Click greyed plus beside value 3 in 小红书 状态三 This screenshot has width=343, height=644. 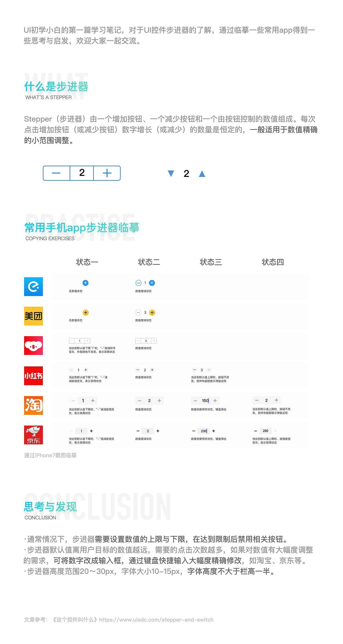point(209,370)
